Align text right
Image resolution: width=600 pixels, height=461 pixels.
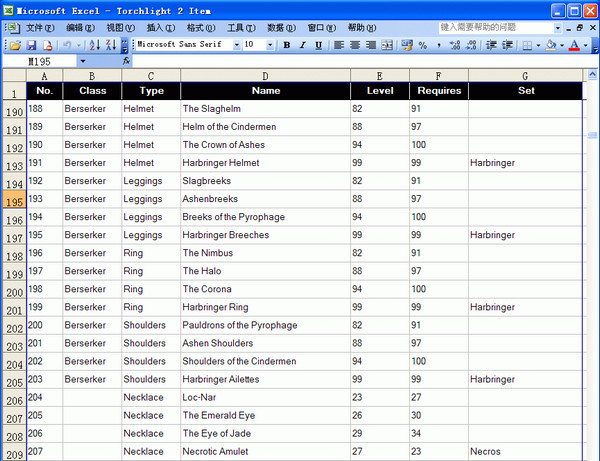point(370,45)
